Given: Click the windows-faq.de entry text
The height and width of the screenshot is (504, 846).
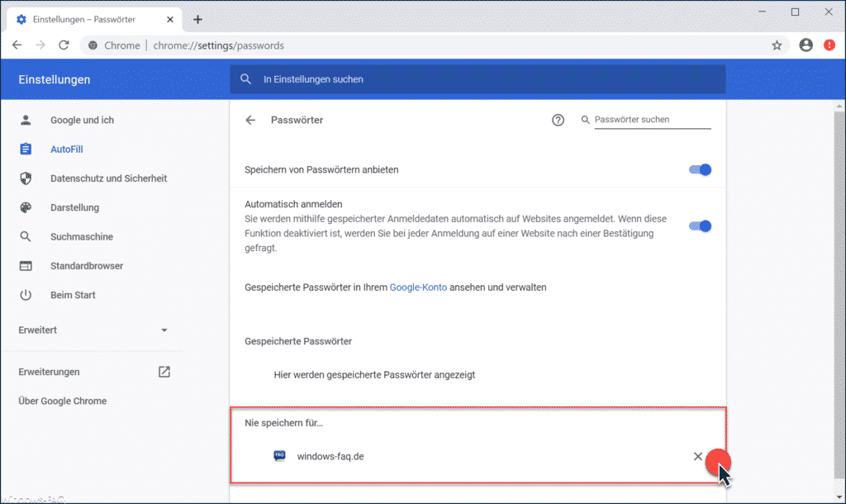Looking at the screenshot, I should 330,456.
